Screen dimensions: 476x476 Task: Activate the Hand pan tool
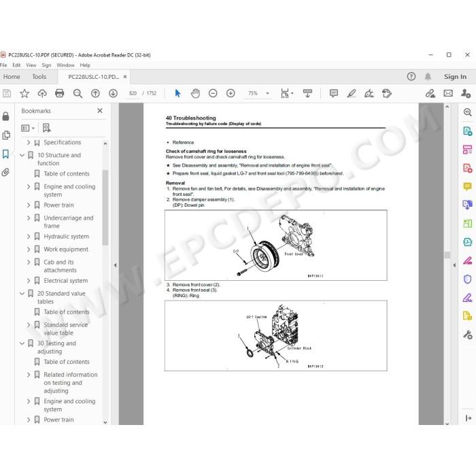click(x=195, y=93)
